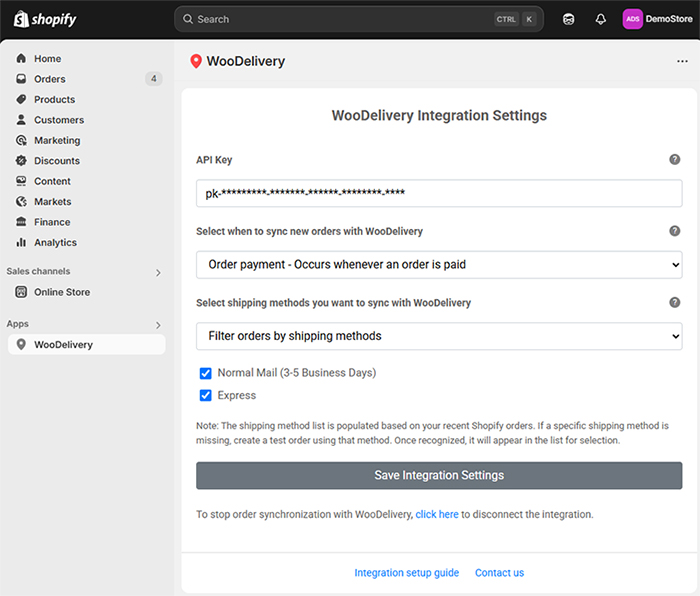Click the Shopify logo
Screen dimensions: 700x596
pyautogui.click(x=45, y=19)
